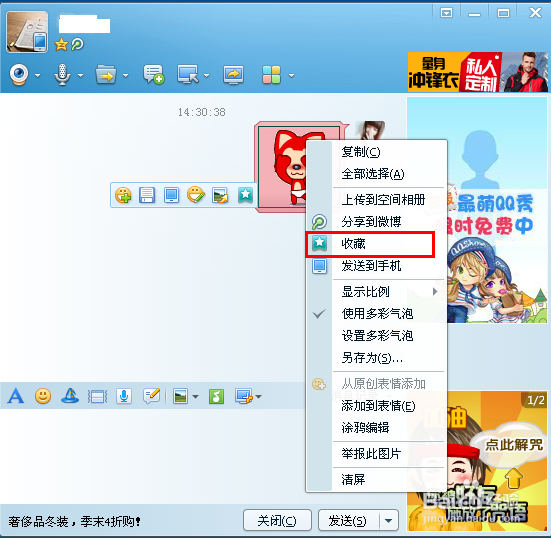
Task: Choose 涂鸦编辑 in context menu
Action: [x=377, y=428]
